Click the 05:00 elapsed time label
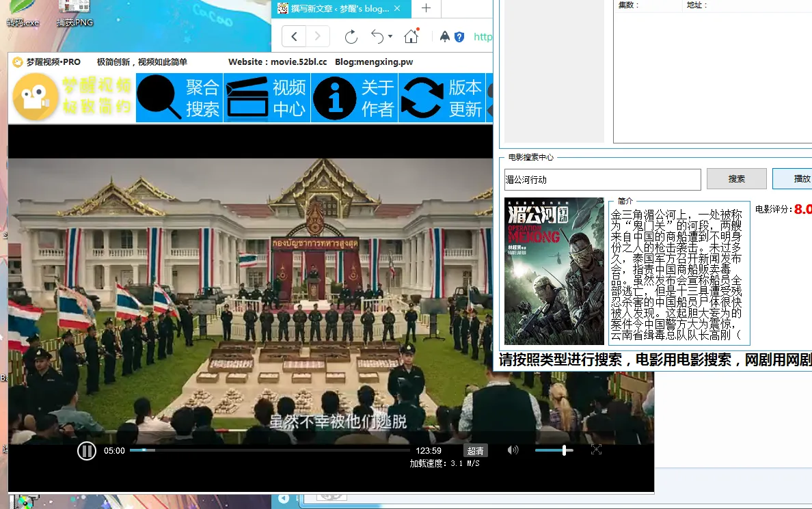 pyautogui.click(x=114, y=451)
